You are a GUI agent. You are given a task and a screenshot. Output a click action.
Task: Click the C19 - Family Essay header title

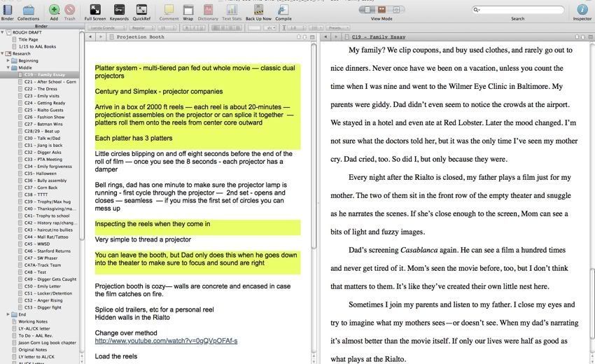tap(378, 37)
